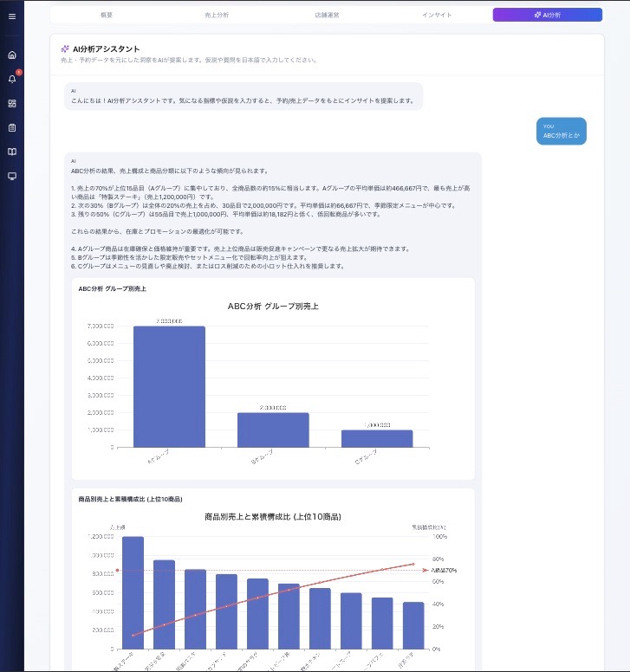630x672 pixels.
Task: Click the Cグループ bar labeled 1,000,000
Action: coord(377,438)
